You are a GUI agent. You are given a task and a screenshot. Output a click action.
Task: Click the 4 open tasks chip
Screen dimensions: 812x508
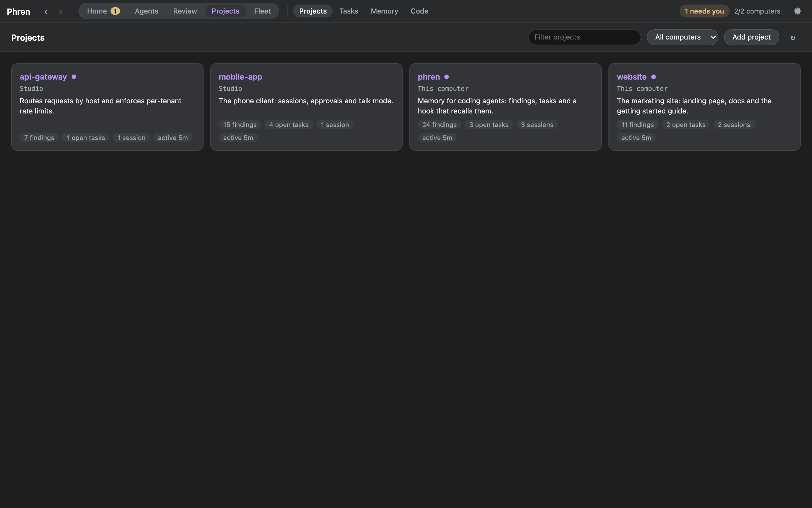pyautogui.click(x=288, y=125)
